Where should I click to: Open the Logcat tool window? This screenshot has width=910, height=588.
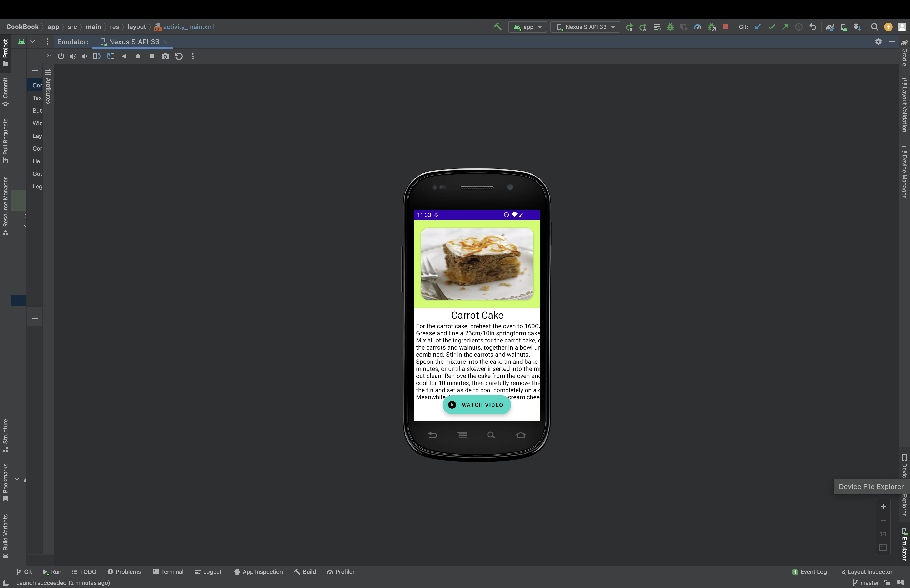208,572
